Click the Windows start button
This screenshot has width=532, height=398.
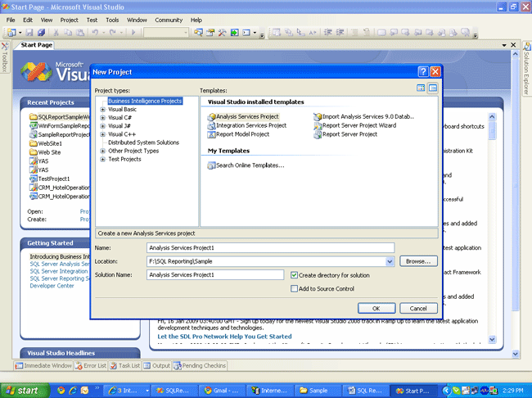[x=25, y=391]
